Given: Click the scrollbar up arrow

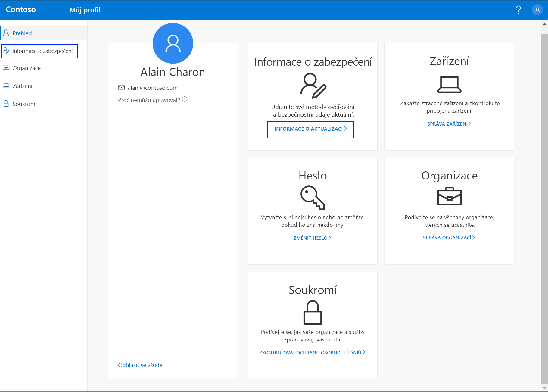Looking at the screenshot, I should (544, 24).
